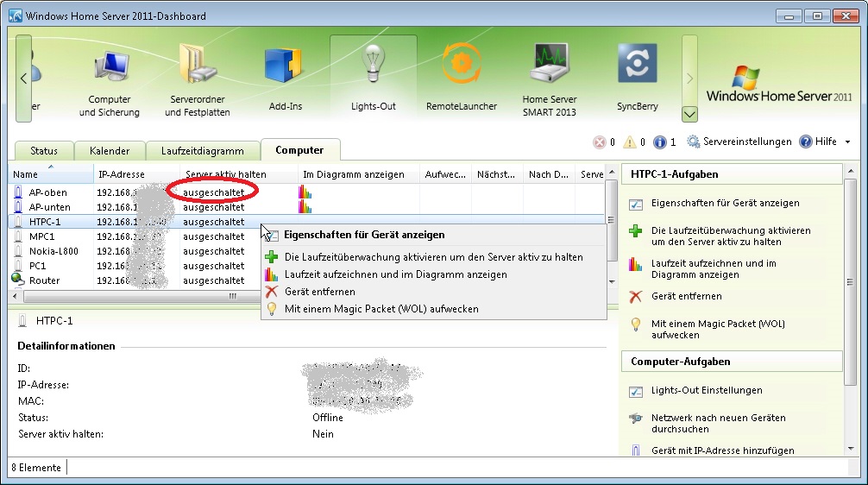
Task: Open Servereinstellungen
Action: click(739, 142)
